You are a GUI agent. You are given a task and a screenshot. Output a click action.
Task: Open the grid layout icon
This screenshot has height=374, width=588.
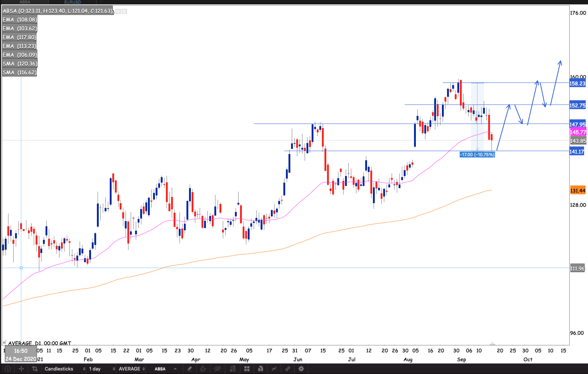(247, 368)
